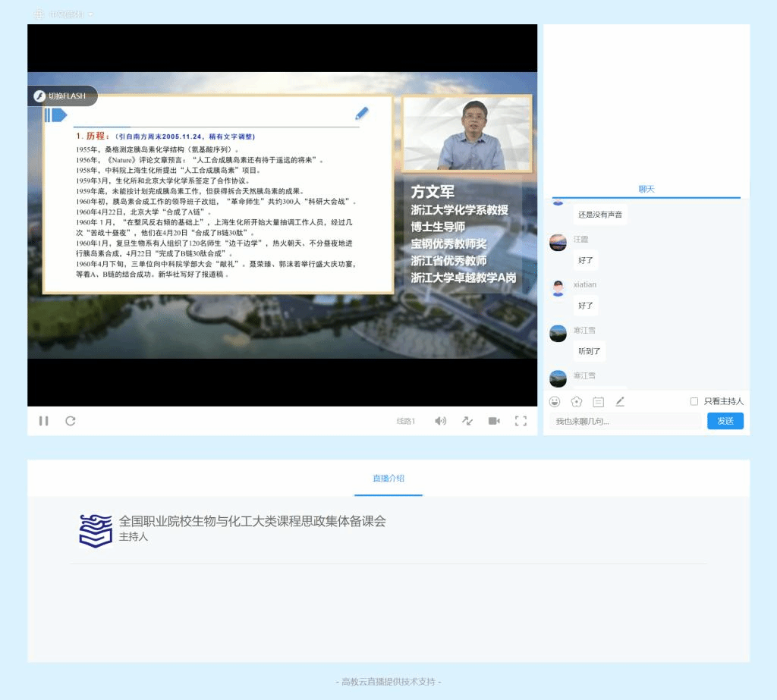Mute the player volume icon
Viewport: 777px width, 700px height.
point(440,421)
